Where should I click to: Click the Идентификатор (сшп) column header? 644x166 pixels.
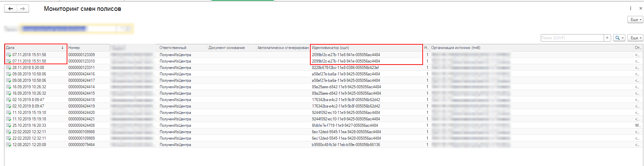(365, 48)
